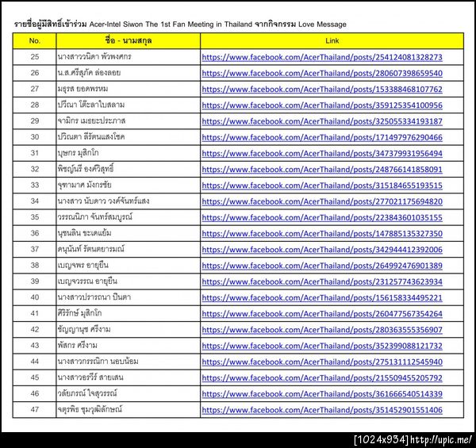Screen dimensions: 476x448
Task: Click the title text above the table
Action: (x=180, y=25)
